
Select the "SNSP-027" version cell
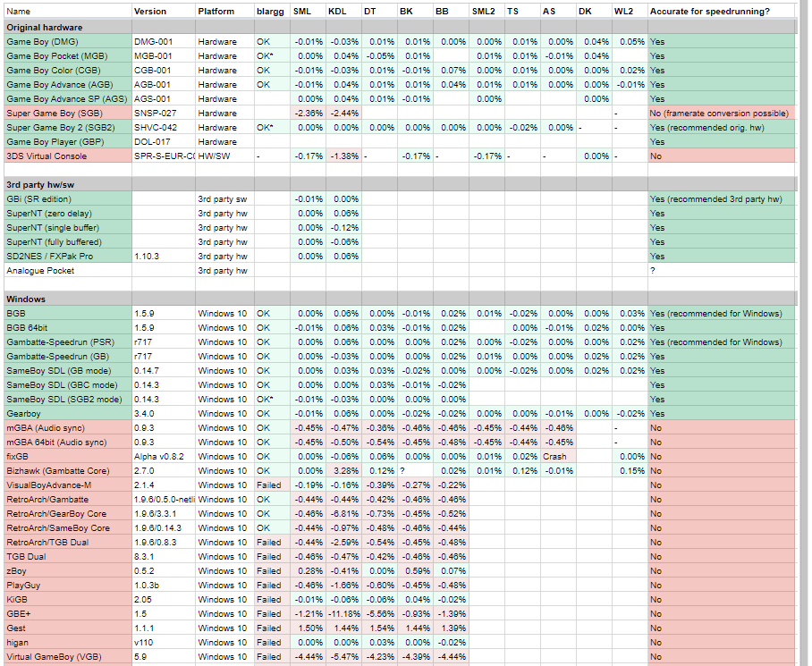(163, 113)
